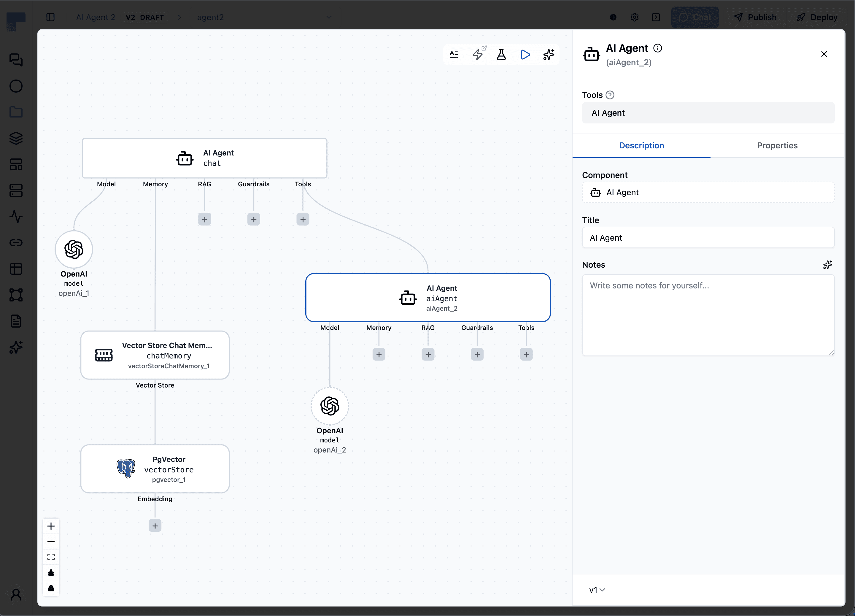This screenshot has height=616, width=855.
Task: Select the openAi_2 model node
Action: point(330,406)
